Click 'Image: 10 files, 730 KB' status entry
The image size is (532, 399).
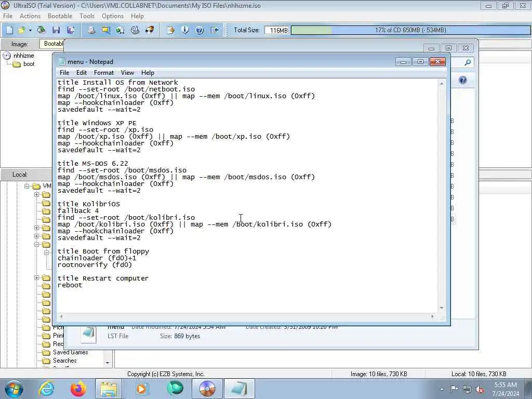click(x=379, y=374)
